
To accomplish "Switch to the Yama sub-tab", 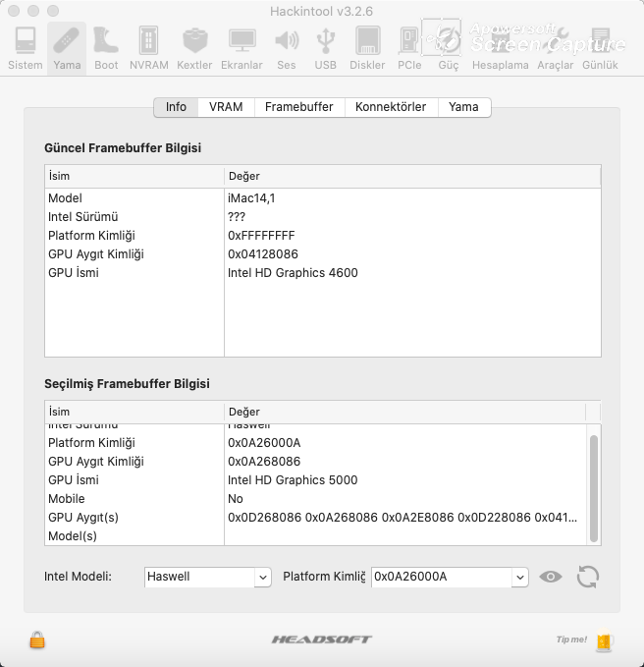I will tap(463, 107).
